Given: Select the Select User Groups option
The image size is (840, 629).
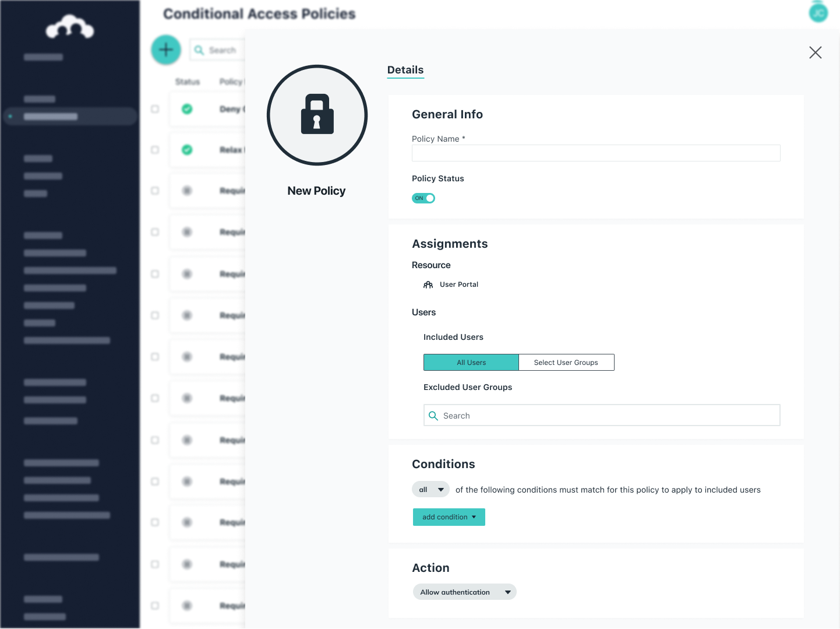Looking at the screenshot, I should pyautogui.click(x=566, y=362).
